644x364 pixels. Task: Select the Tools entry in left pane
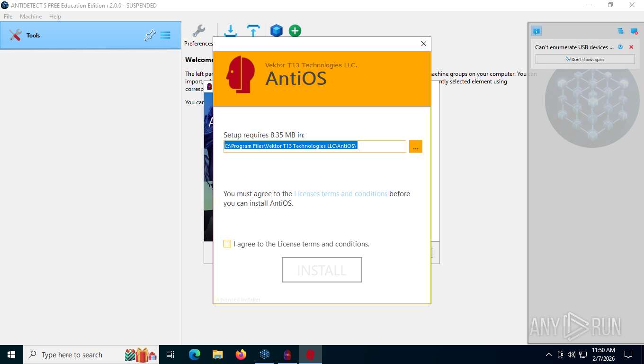[x=90, y=35]
